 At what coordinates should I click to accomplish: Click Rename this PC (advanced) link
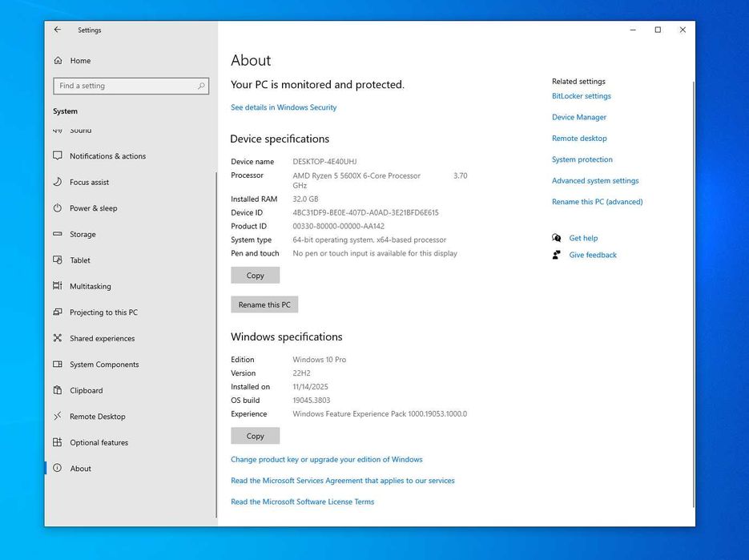[x=597, y=202]
